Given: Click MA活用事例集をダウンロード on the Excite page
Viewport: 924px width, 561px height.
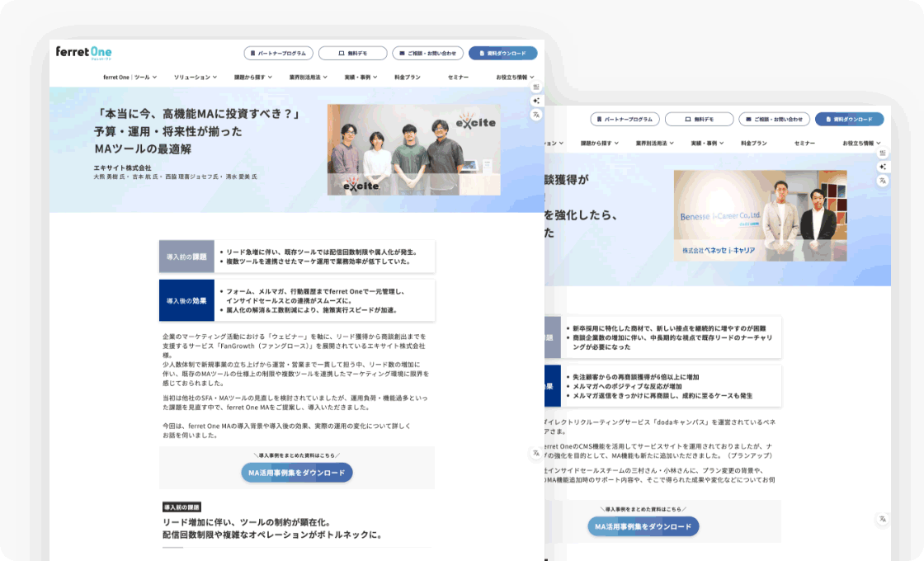Looking at the screenshot, I should coord(297,473).
